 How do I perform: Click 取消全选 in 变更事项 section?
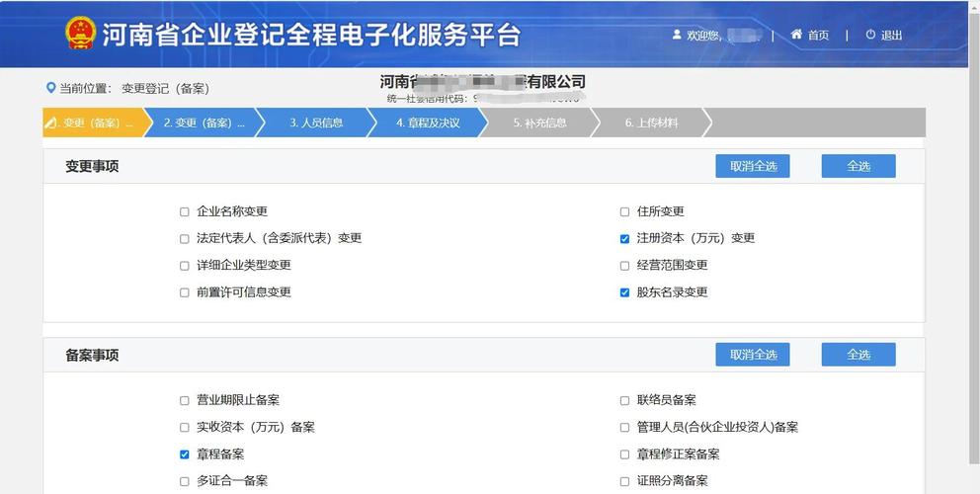coord(753,166)
